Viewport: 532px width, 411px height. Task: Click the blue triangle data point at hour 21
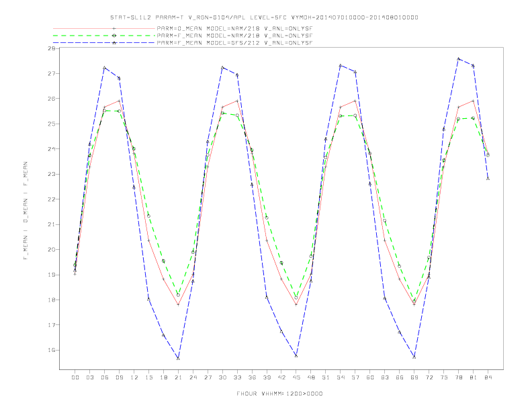point(178,359)
